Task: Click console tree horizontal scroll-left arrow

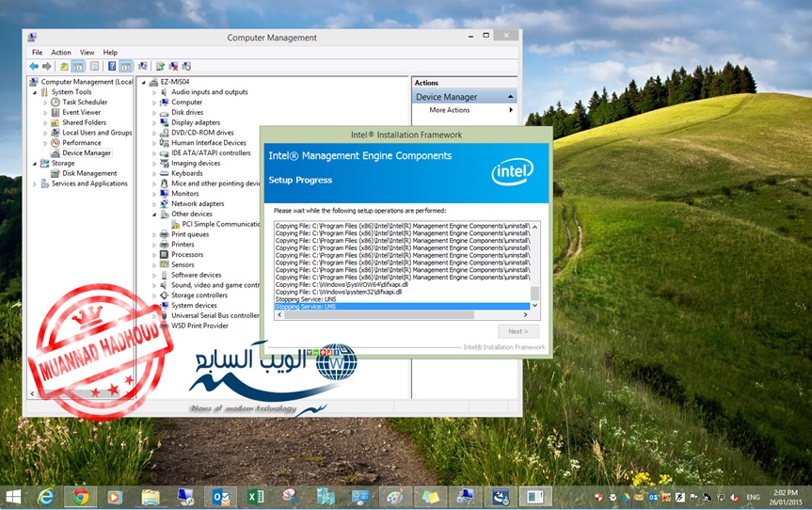Action: [x=33, y=394]
